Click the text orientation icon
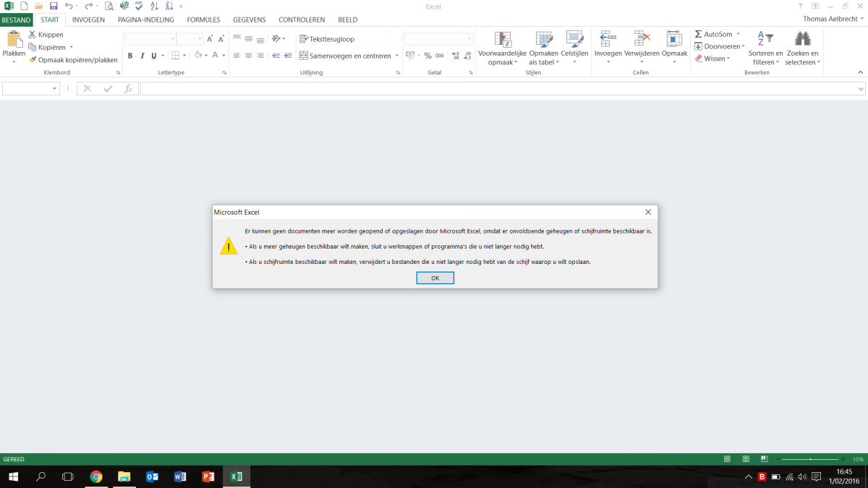 click(276, 38)
